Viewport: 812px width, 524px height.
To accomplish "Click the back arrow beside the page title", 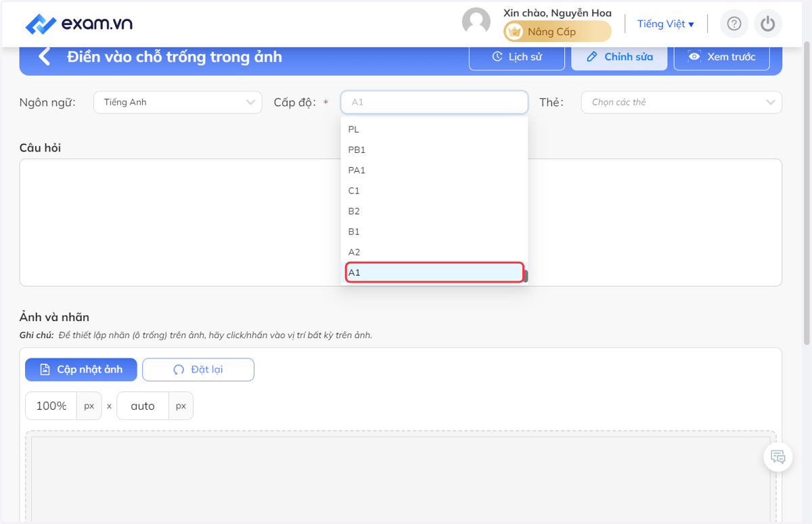I will coord(45,56).
